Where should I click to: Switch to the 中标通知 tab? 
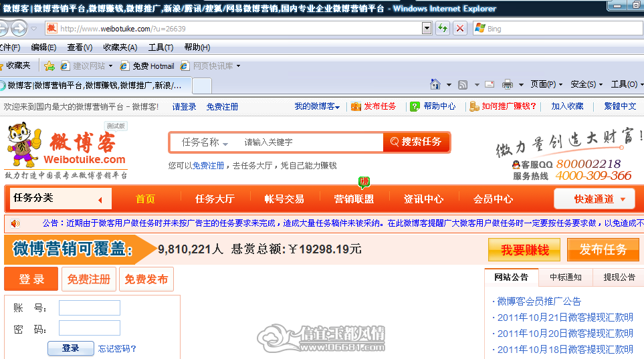(x=566, y=277)
